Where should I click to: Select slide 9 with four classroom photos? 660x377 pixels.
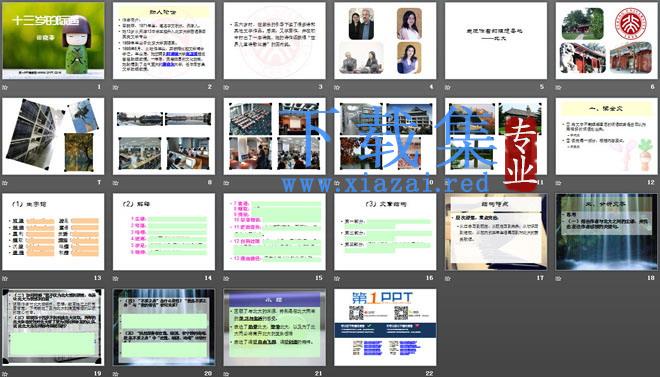[274, 136]
